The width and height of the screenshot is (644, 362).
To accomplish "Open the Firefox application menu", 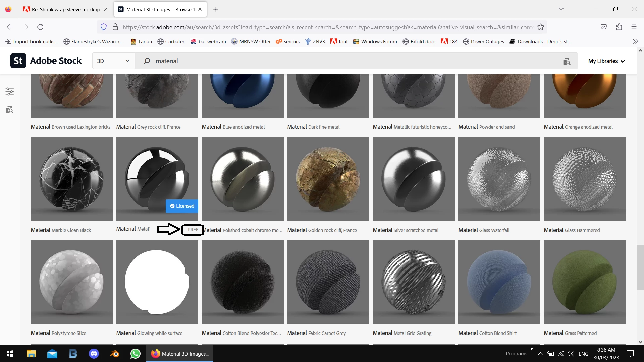I will [x=634, y=27].
